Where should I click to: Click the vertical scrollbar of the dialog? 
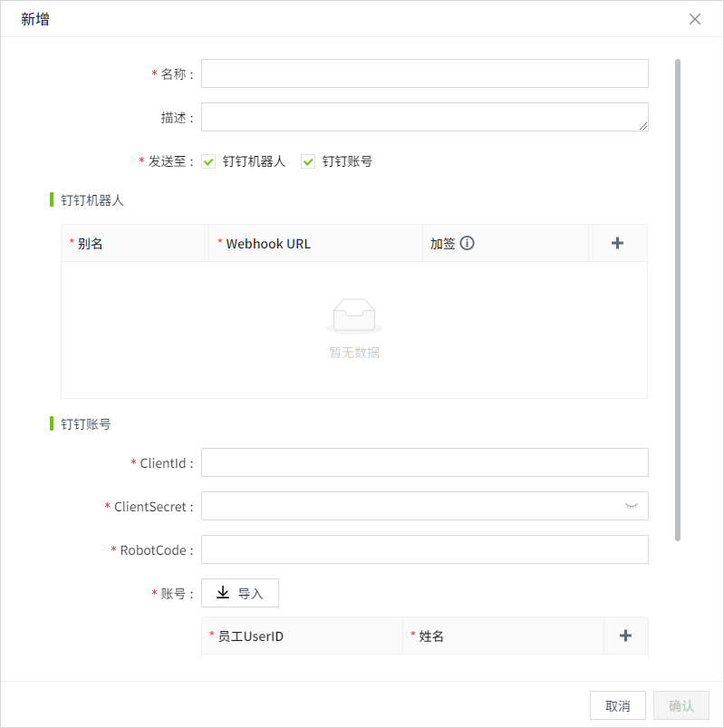[678, 299]
